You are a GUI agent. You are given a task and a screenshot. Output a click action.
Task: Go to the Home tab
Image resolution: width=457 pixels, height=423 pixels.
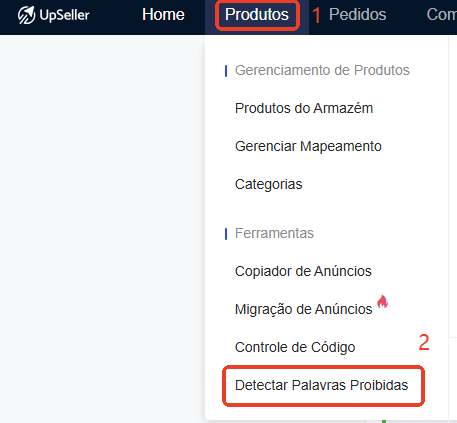(x=163, y=15)
